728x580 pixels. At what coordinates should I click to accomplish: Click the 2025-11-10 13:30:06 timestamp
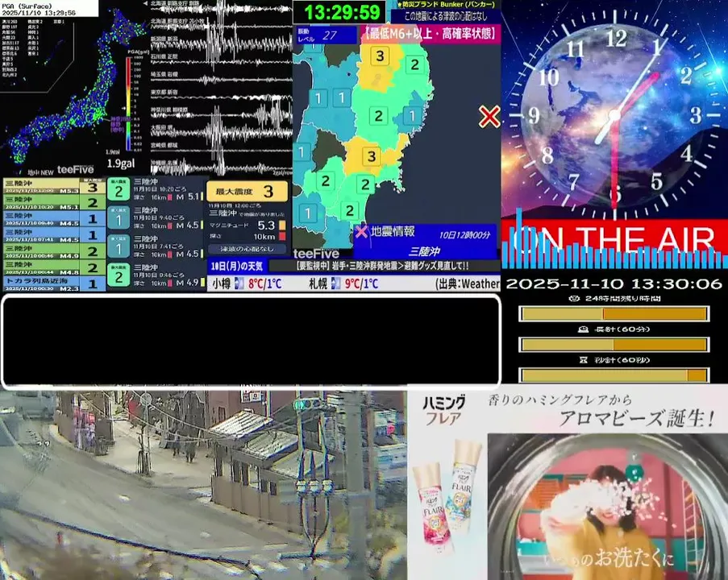(614, 284)
